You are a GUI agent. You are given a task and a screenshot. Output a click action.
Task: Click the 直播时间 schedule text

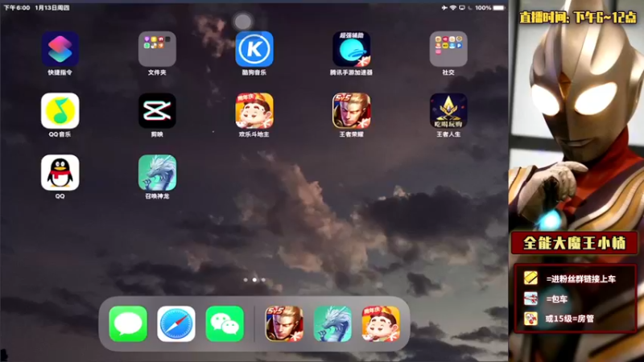[577, 18]
